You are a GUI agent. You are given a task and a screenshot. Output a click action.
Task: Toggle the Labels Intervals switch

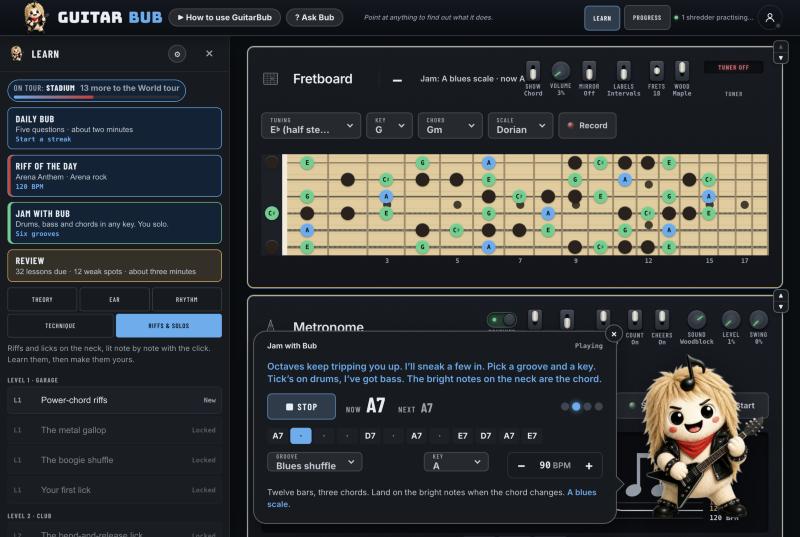pos(623,72)
